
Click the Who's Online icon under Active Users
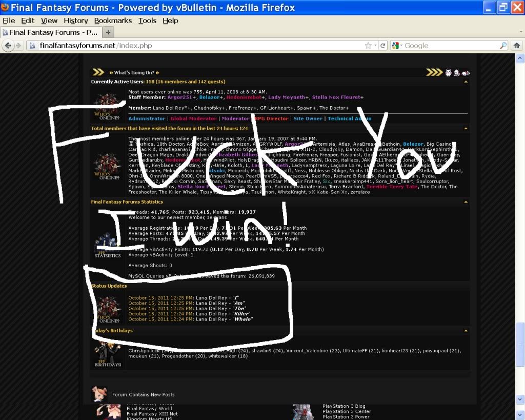click(108, 105)
